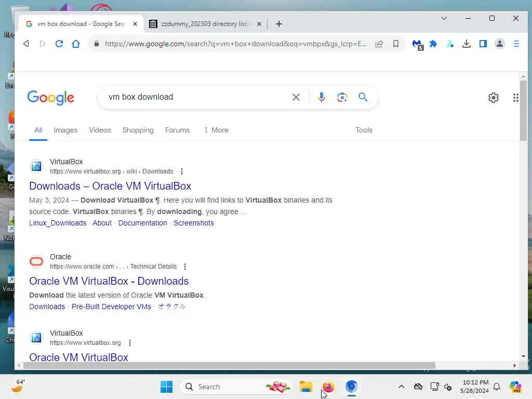This screenshot has height=399, width=532.
Task: Open the Linux_Downloads sitelink
Action: [x=58, y=223]
